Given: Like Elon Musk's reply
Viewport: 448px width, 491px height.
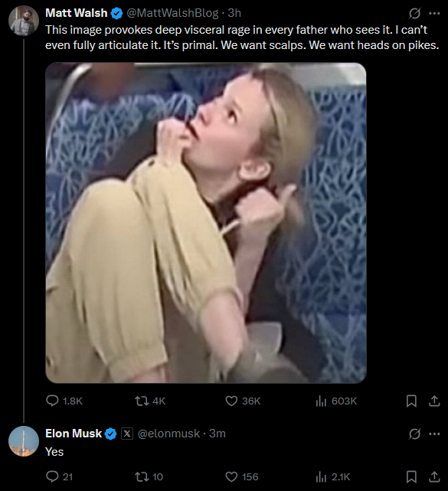Looking at the screenshot, I should click(242, 476).
